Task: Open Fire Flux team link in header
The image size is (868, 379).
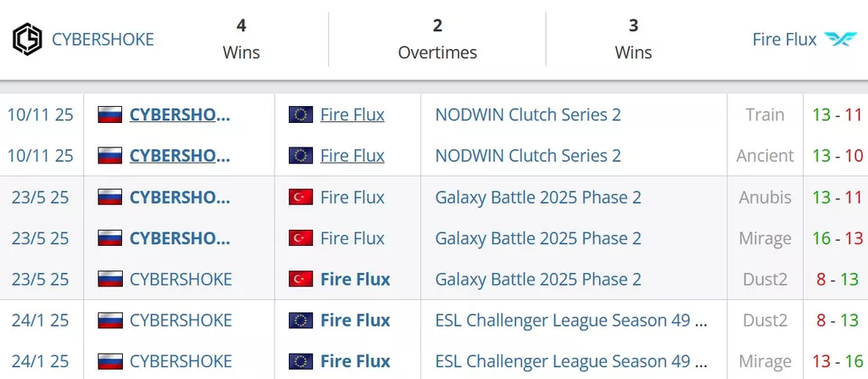Action: pyautogui.click(x=784, y=39)
